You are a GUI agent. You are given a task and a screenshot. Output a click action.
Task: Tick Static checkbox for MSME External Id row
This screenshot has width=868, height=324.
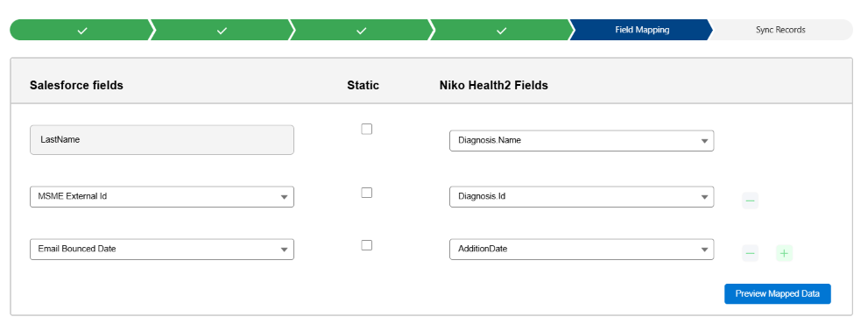(x=366, y=193)
